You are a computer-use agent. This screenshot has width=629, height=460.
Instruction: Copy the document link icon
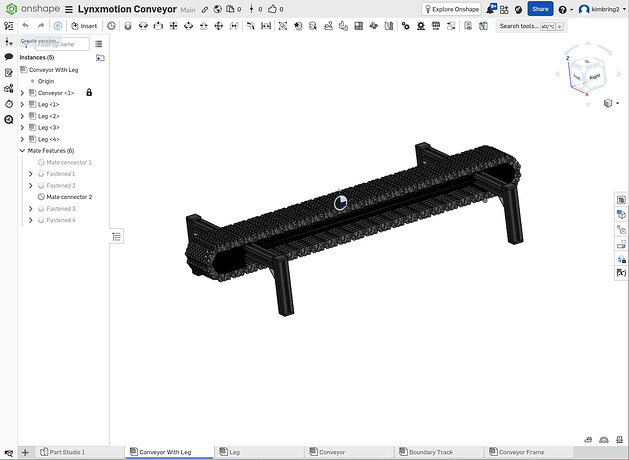[x=205, y=9]
